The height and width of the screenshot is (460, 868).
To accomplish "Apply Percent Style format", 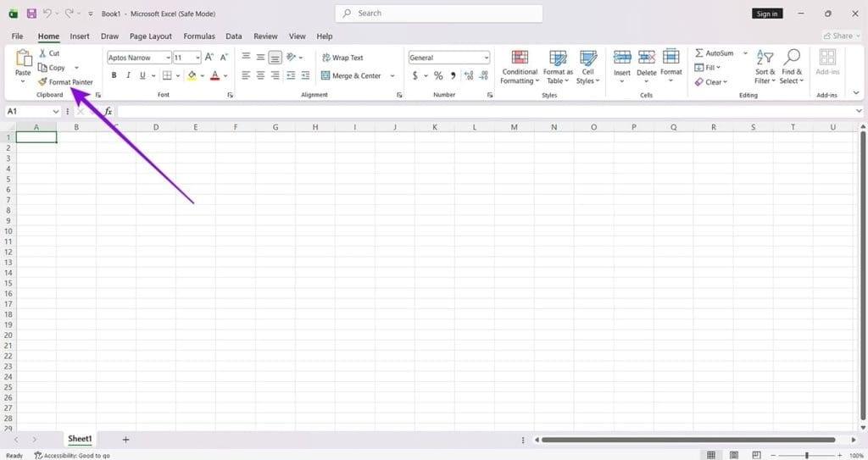I will point(438,75).
